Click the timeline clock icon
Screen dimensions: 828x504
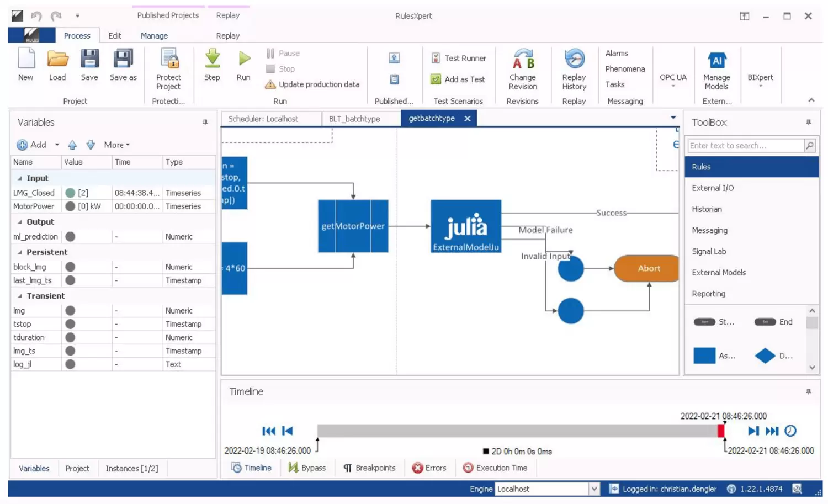[x=790, y=431]
